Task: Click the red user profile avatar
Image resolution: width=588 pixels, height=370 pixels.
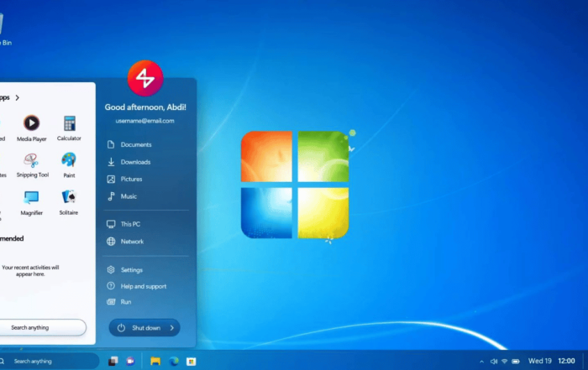Action: pos(144,79)
